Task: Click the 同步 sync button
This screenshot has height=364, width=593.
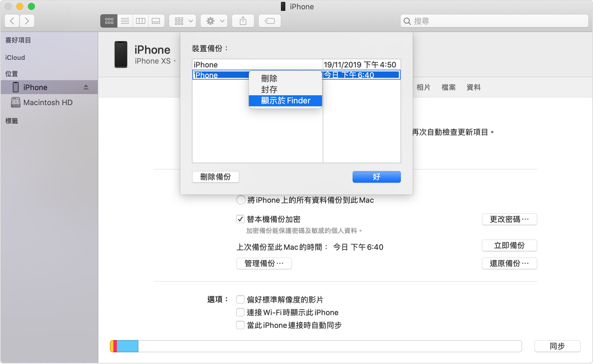Action: 557,346
